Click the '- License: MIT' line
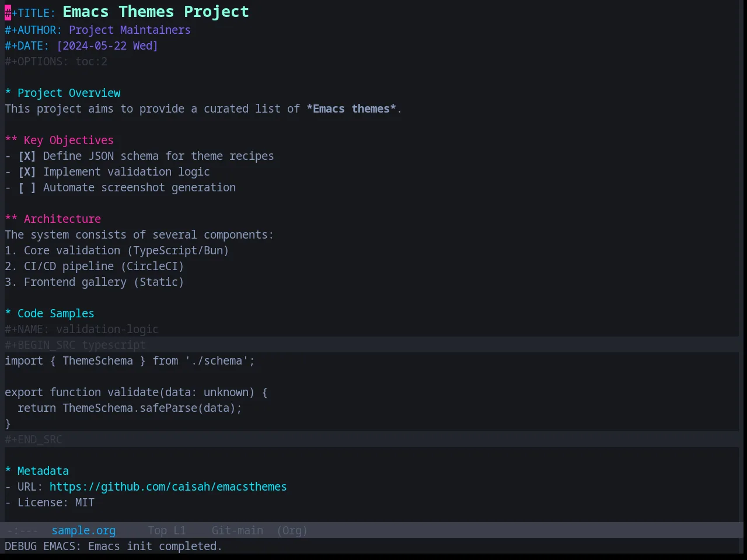This screenshot has height=560, width=747. (x=50, y=502)
